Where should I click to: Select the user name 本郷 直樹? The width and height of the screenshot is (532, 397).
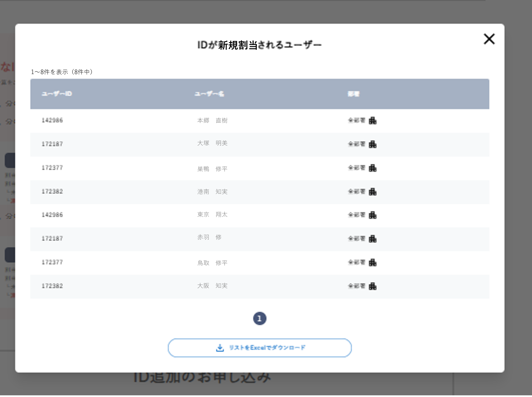point(212,120)
